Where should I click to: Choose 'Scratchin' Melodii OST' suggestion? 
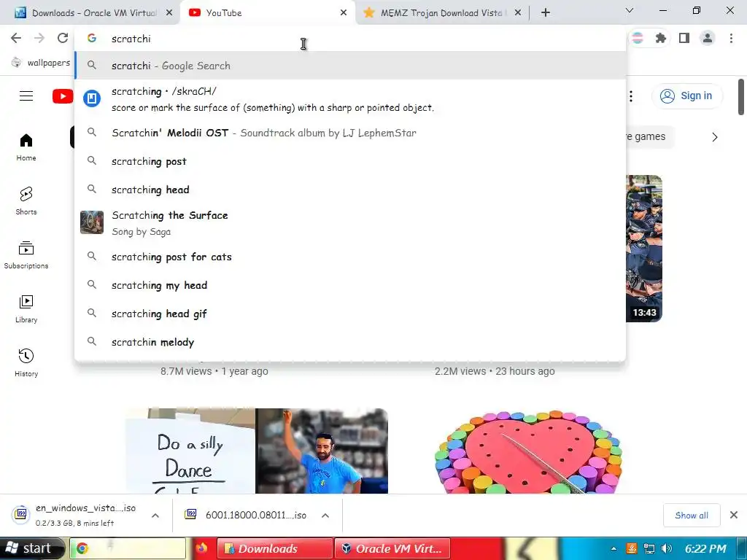(350, 133)
